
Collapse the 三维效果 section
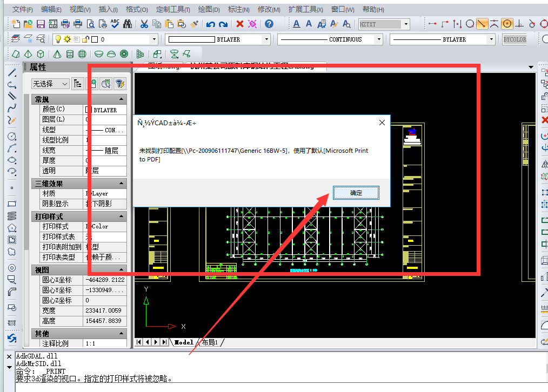121,183
